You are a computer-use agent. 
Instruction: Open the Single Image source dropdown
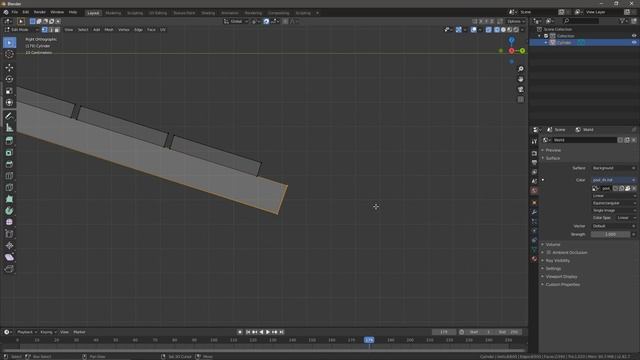(614, 211)
